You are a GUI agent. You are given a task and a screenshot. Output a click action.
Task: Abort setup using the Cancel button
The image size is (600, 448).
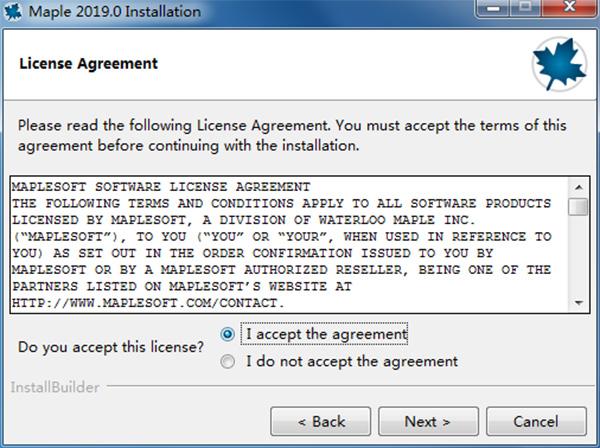[x=536, y=422]
